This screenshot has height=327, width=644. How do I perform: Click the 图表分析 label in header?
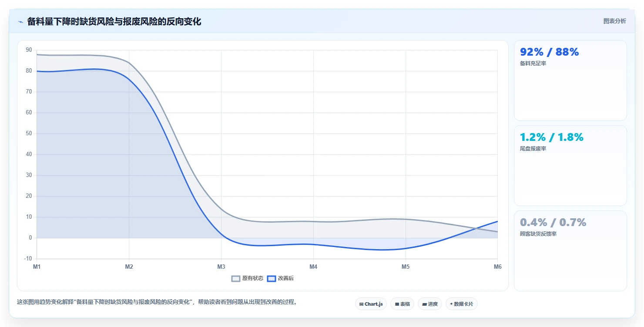pyautogui.click(x=614, y=21)
